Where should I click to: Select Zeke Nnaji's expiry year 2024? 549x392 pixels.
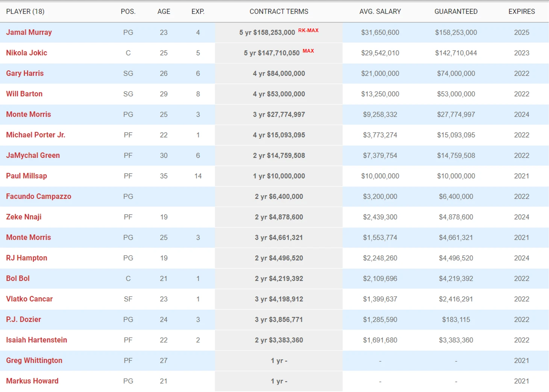pyautogui.click(x=522, y=217)
